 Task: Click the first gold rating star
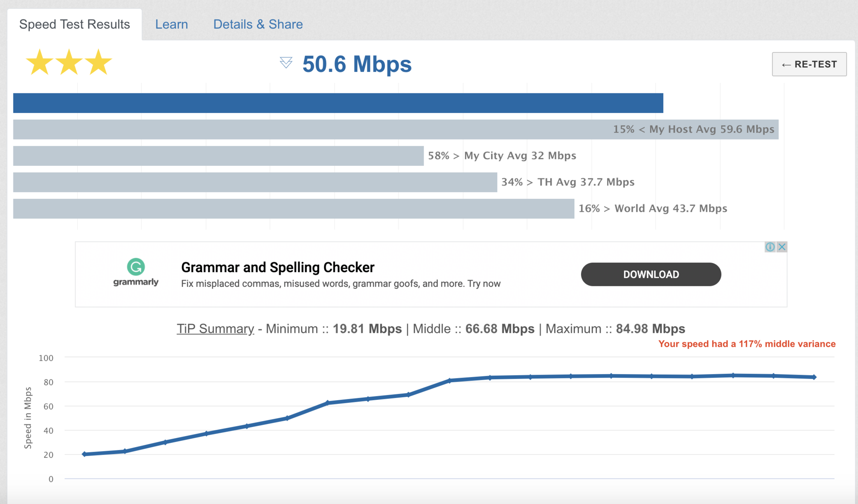[x=40, y=62]
